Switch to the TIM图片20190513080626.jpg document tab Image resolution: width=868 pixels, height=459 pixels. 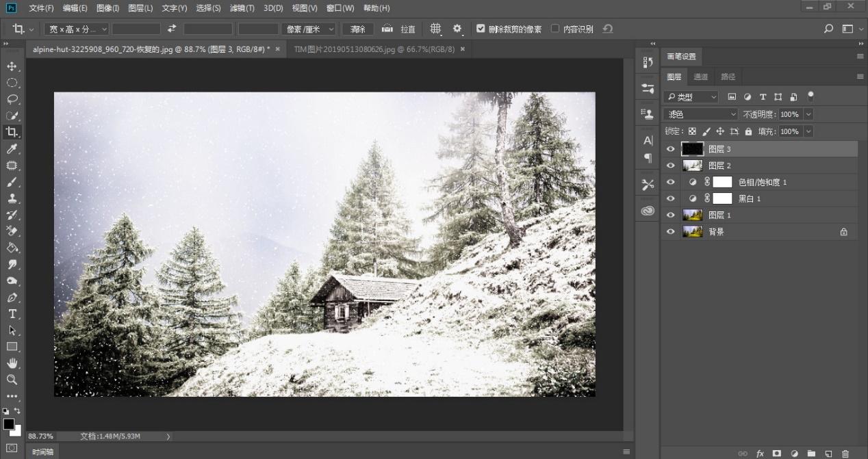click(x=374, y=49)
